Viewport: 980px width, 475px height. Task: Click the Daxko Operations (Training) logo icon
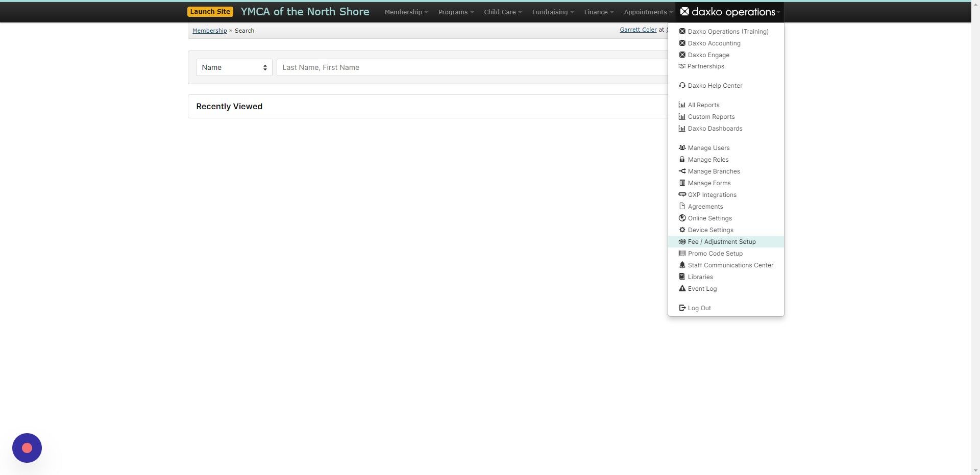682,31
